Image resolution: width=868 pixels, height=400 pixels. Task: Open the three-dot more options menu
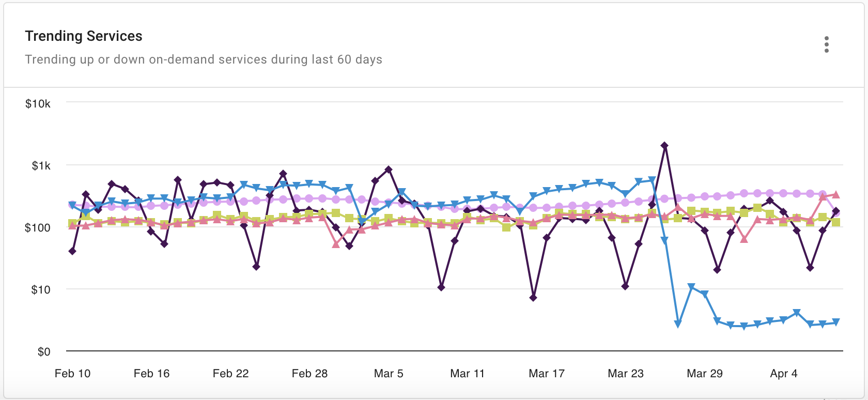coord(827,45)
